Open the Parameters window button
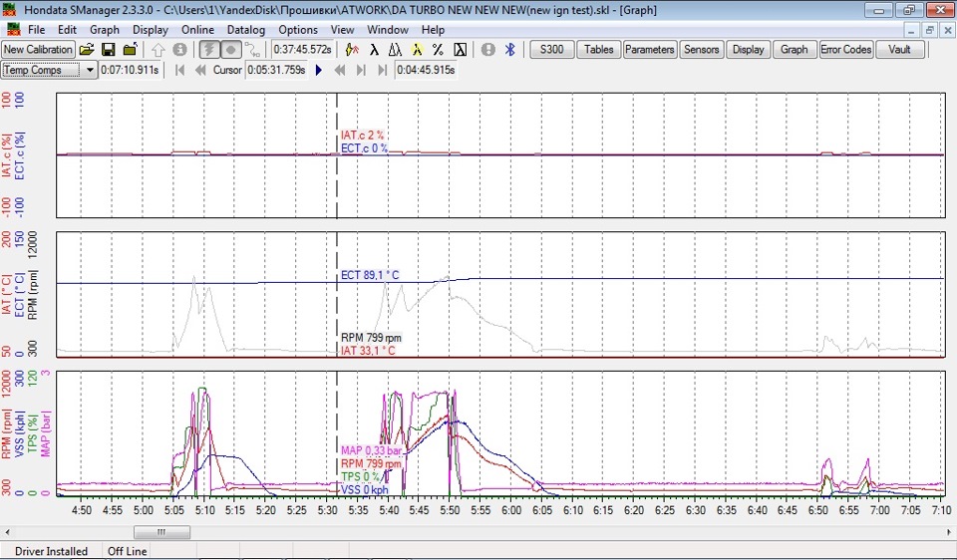957x560 pixels. 649,50
